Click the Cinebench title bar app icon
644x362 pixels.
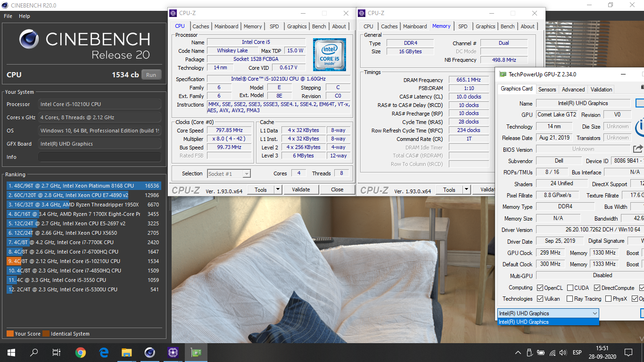[5, 5]
